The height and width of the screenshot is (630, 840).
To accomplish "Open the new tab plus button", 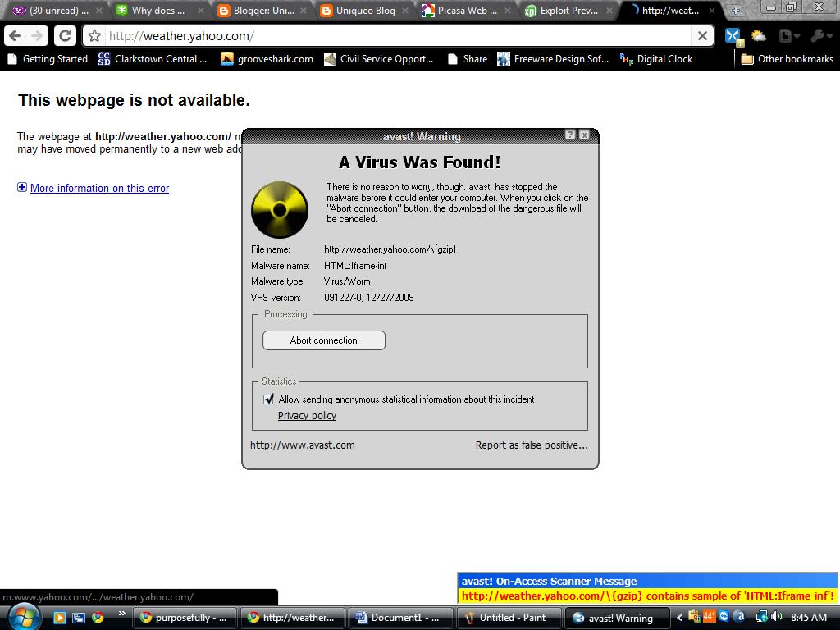I will point(736,10).
